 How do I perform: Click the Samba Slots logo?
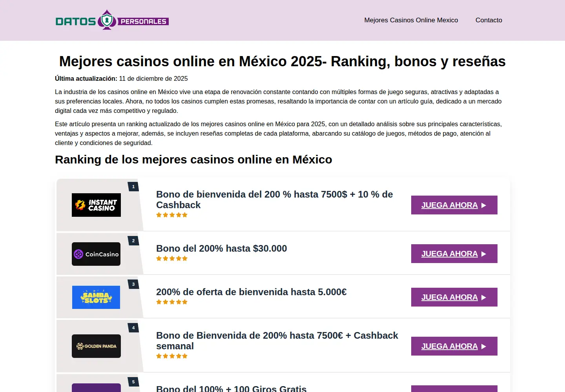tap(96, 297)
